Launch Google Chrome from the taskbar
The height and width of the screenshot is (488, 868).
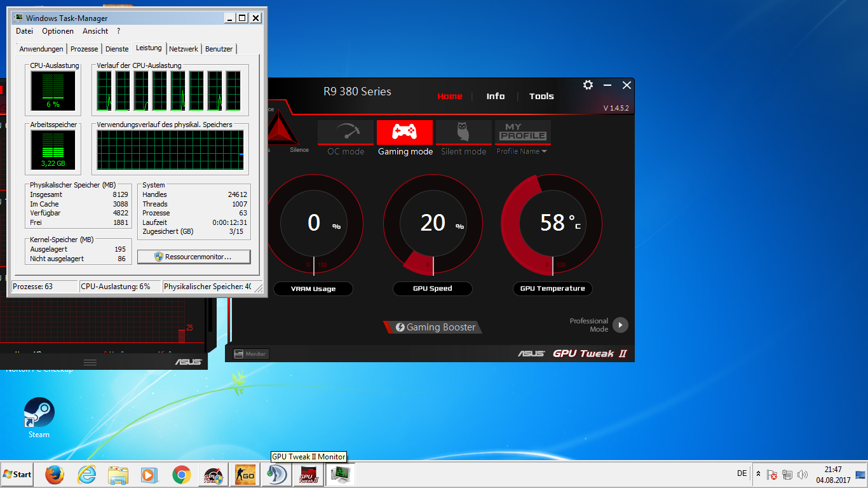(x=181, y=475)
